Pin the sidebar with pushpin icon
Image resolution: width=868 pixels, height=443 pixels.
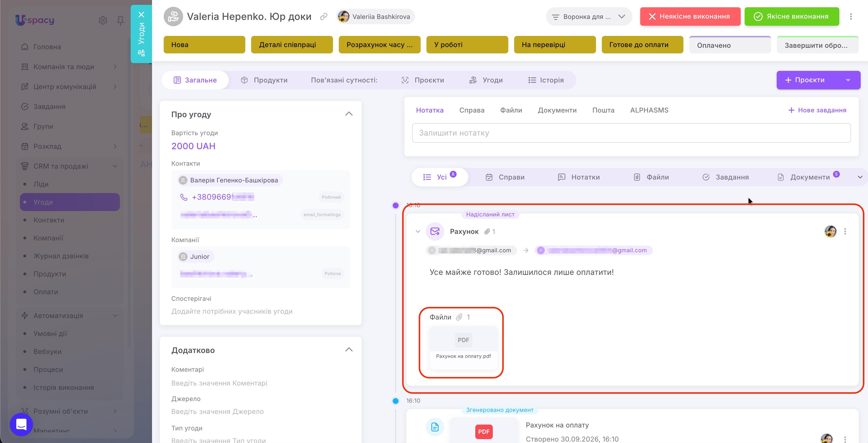pyautogui.click(x=120, y=21)
